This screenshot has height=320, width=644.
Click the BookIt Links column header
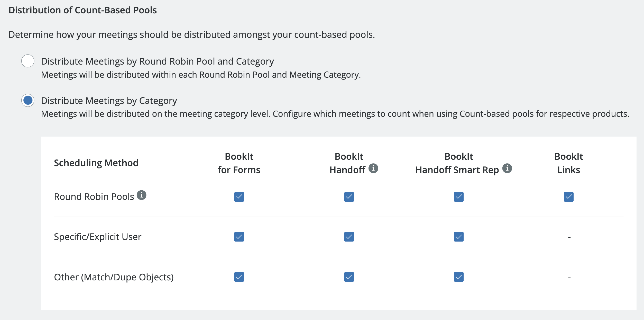[x=568, y=163]
